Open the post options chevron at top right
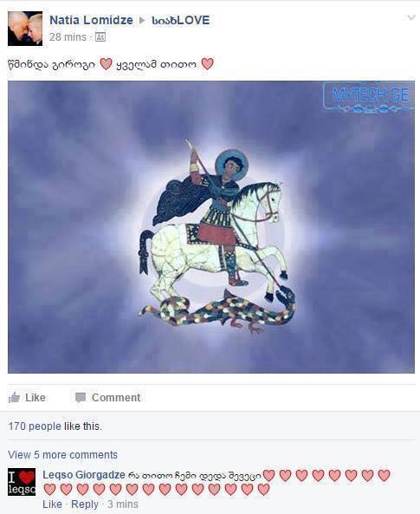 (411, 17)
